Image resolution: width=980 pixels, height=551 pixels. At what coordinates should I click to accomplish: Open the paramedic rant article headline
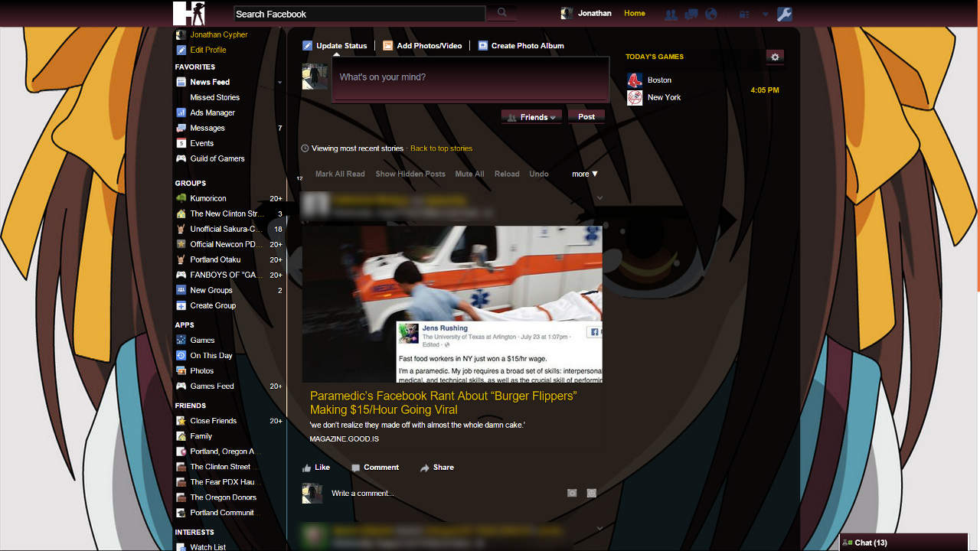click(x=443, y=403)
